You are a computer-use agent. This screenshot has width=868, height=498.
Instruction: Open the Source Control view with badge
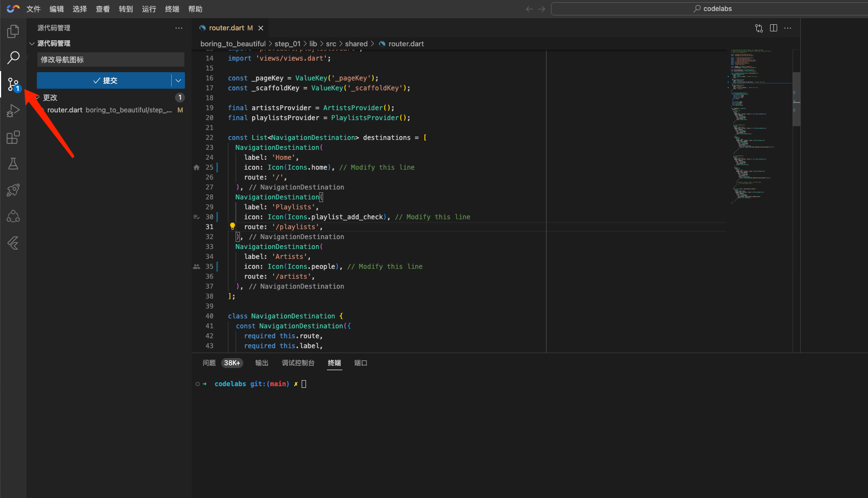(x=13, y=84)
